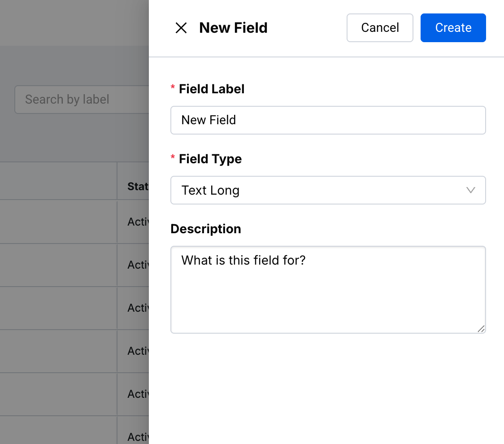The image size is (504, 444).
Task: Click the Search by label box
Action: pyautogui.click(x=81, y=100)
